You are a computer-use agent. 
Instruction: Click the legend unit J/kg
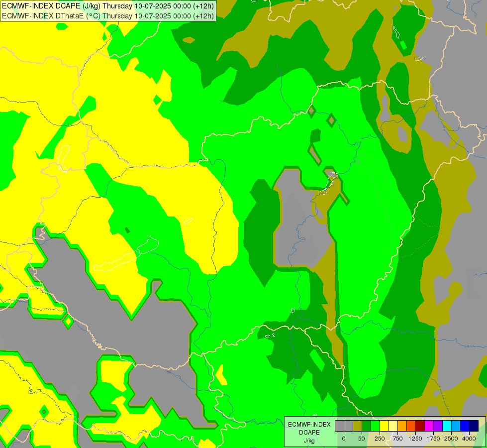pos(309,441)
